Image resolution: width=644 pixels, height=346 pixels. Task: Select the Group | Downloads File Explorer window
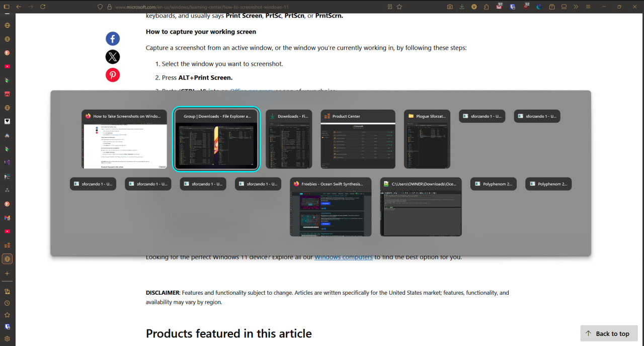pyautogui.click(x=216, y=139)
